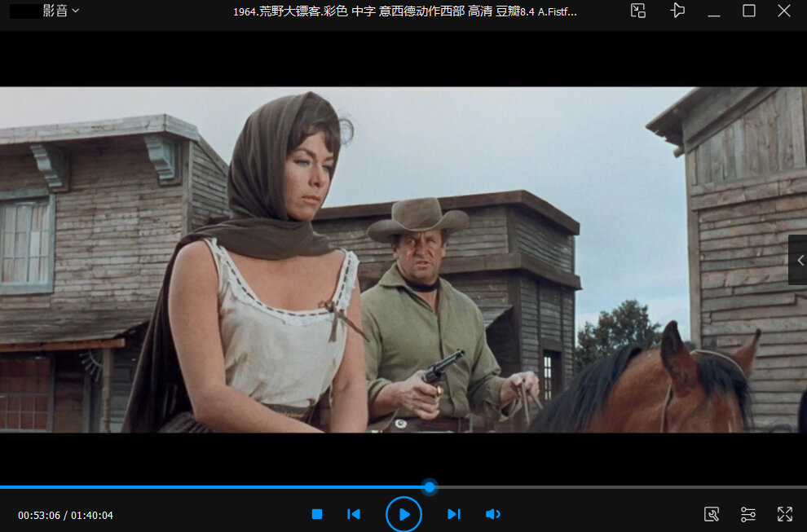
Task: Click the 00:53:06 / 01:40:04 time display
Action: pos(65,515)
